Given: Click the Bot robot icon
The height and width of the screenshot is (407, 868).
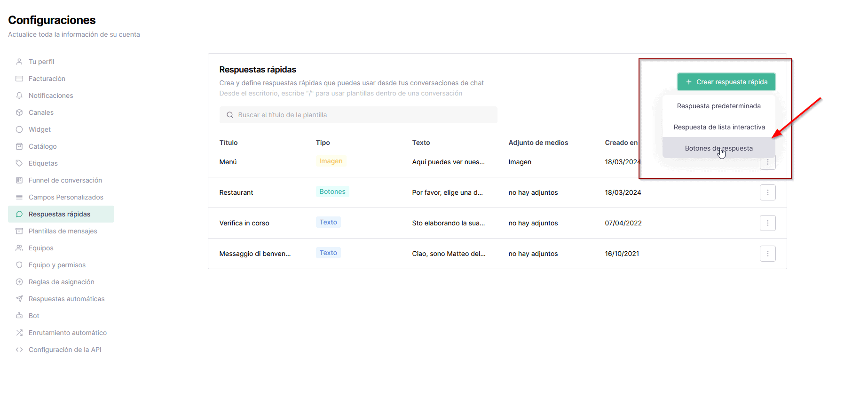Looking at the screenshot, I should 19,316.
